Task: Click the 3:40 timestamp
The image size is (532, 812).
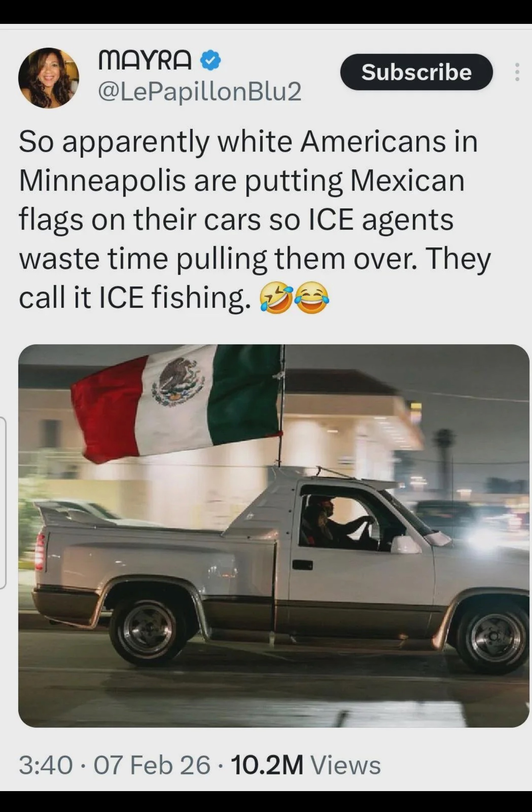Action: 46,765
